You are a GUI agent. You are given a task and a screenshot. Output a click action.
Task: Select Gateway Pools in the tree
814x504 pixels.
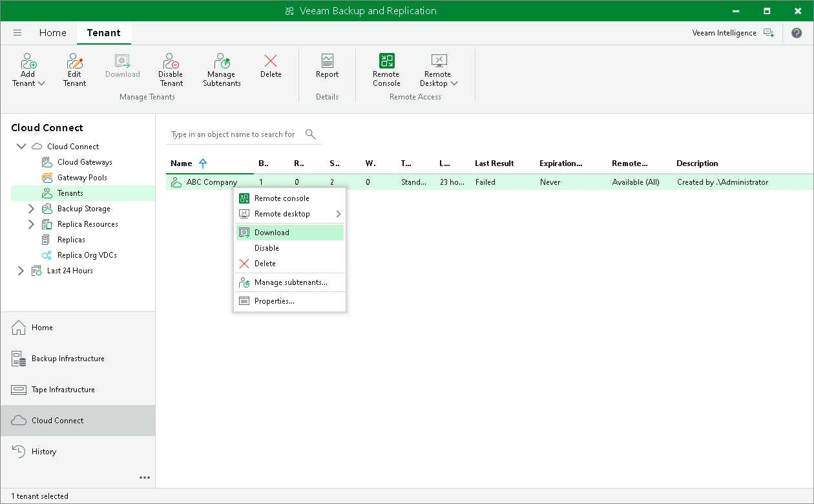pyautogui.click(x=82, y=178)
